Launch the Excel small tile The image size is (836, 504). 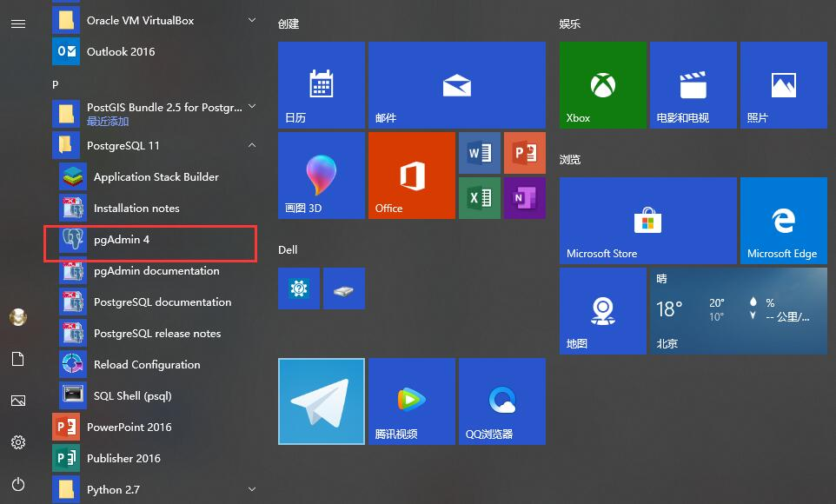[480, 198]
